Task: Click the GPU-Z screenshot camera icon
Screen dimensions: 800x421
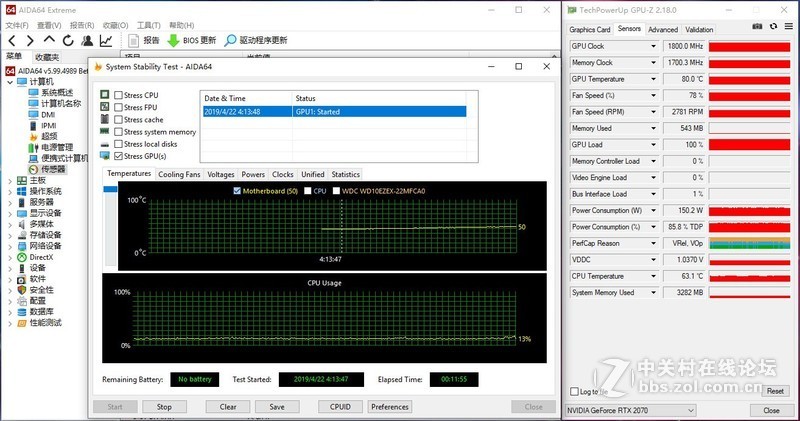Action: pos(756,29)
